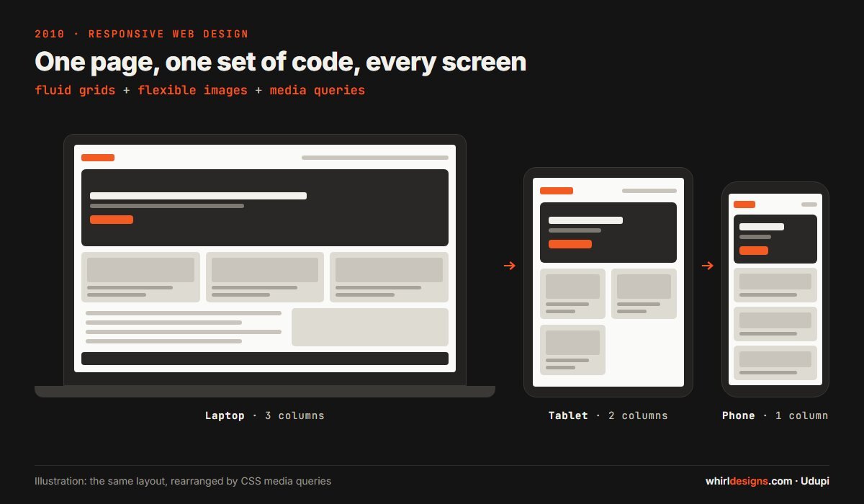Select the top-left card on the tablet screen
The width and height of the screenshot is (864, 504).
(572, 294)
